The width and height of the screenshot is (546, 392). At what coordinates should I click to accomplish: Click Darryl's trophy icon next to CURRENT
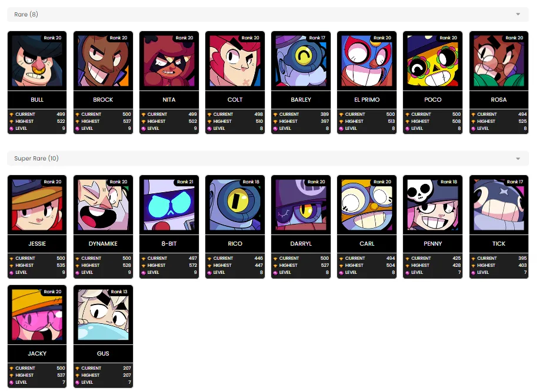275,259
